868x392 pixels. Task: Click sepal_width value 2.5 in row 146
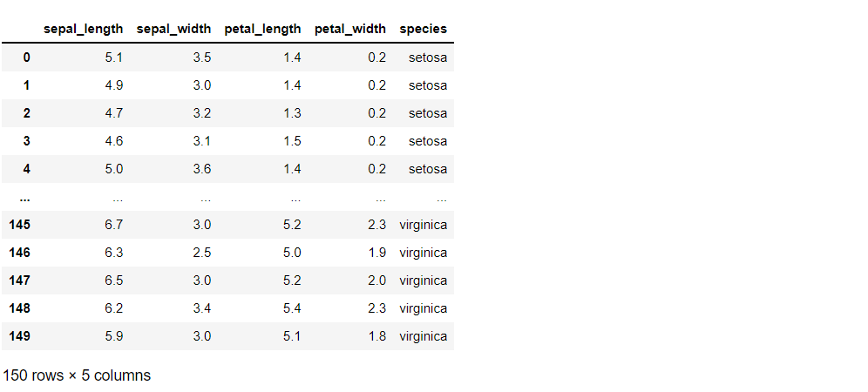(201, 253)
